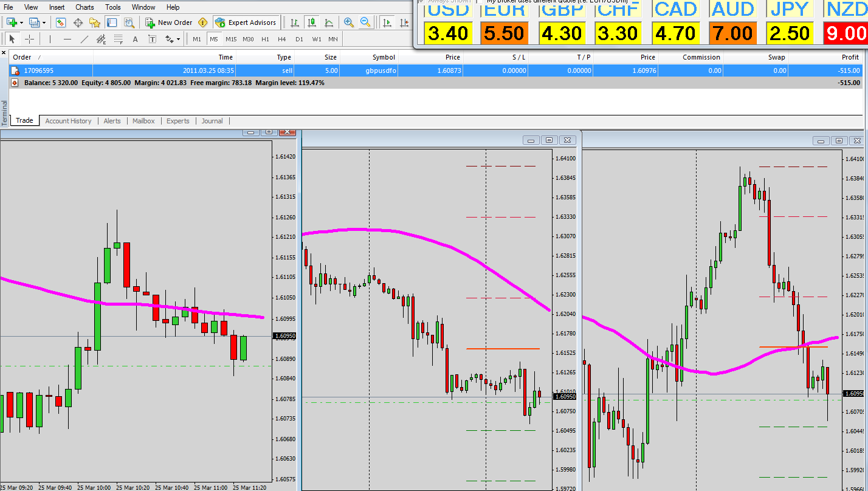Open the Data Window crosshair-circle icon
Screen dimensions: 868x491
coord(78,22)
